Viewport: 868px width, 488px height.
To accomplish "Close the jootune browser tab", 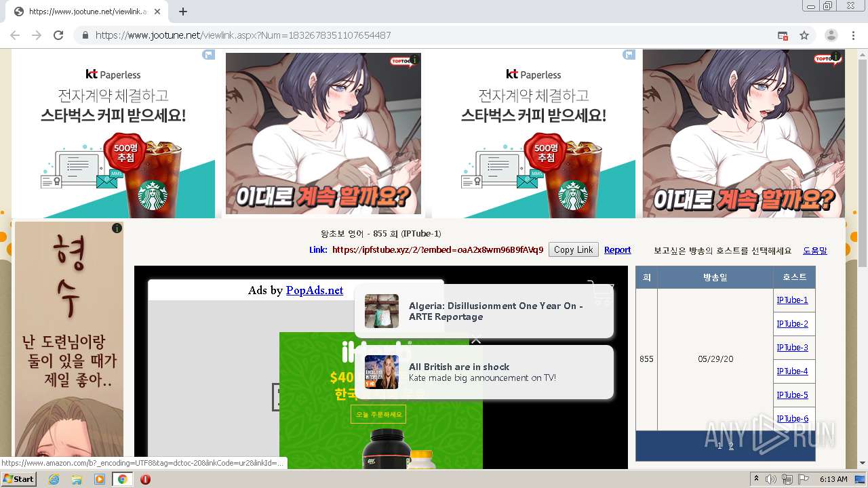I will (x=158, y=12).
